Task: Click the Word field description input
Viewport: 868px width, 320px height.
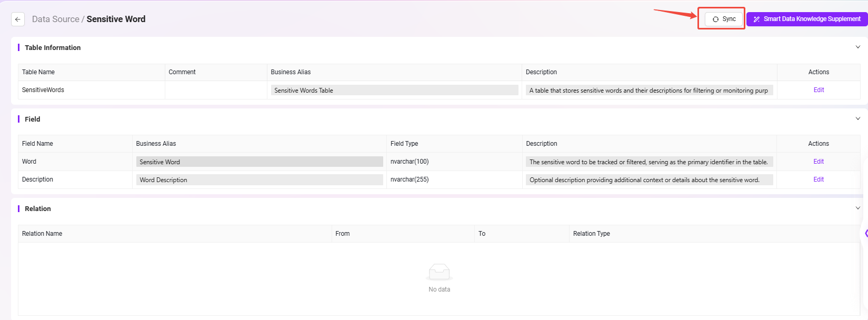Action: click(650, 162)
